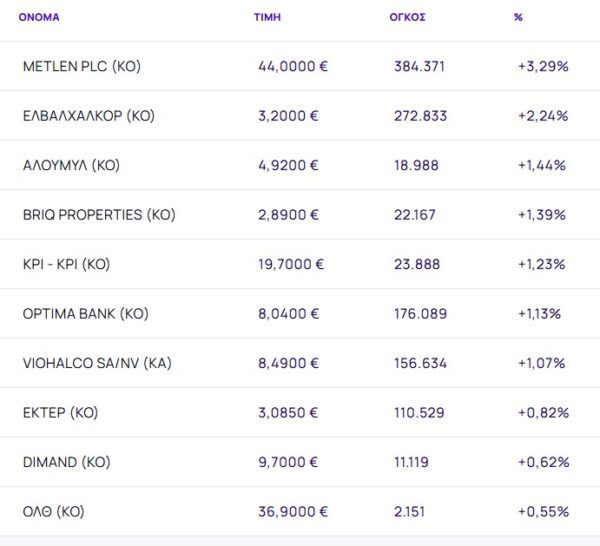Click OPTIMA BANK +1,13% change value
This screenshot has width=600, height=546.
(x=539, y=313)
